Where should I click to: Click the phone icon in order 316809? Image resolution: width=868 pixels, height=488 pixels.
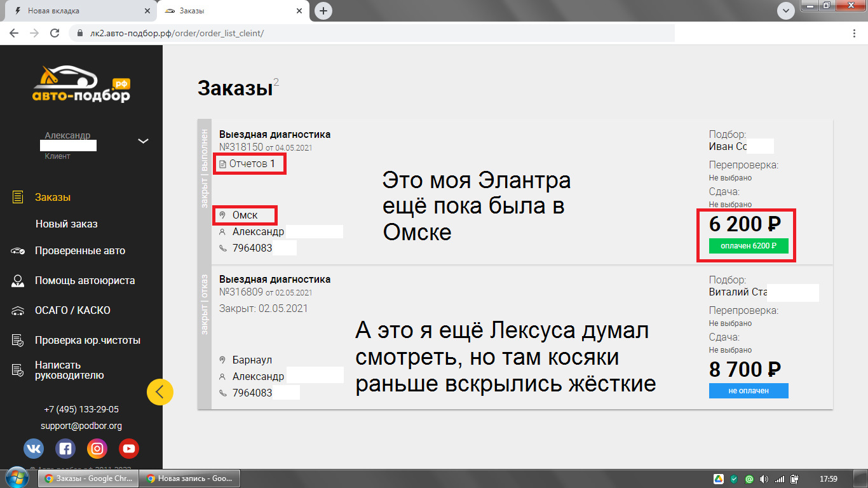(222, 393)
